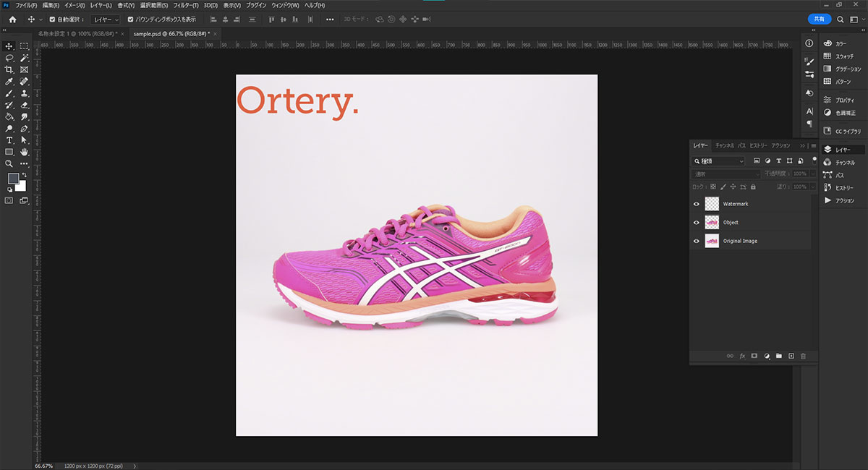868x470 pixels.
Task: Select the Object layer thumbnail
Action: pos(712,223)
